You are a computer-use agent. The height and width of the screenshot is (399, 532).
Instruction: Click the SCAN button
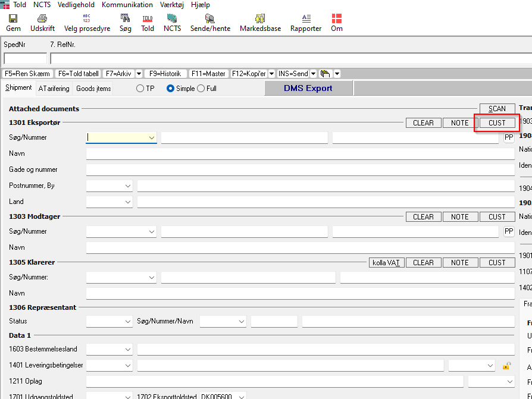coord(497,109)
